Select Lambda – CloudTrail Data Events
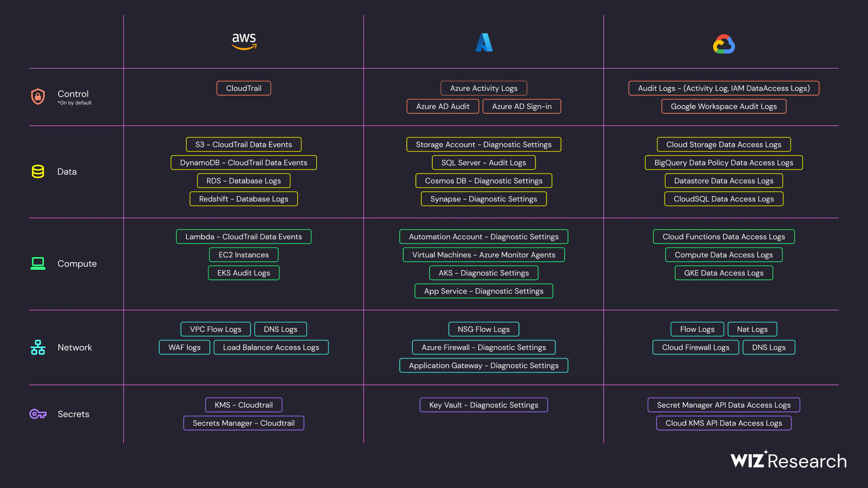868x488 pixels. [x=244, y=237]
